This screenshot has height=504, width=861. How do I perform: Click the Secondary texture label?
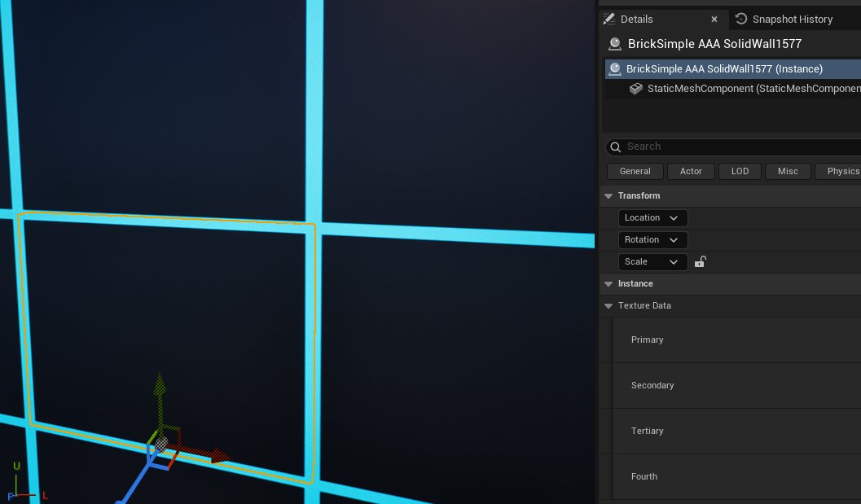(652, 385)
